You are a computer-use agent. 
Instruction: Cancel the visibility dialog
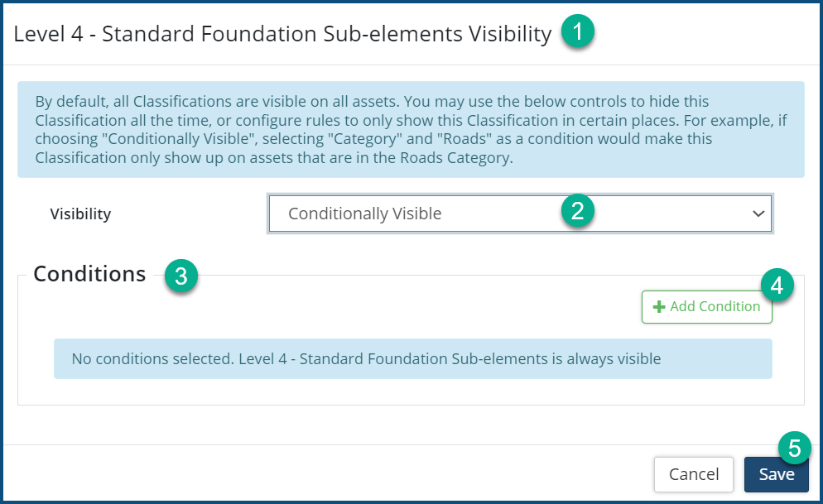click(x=693, y=475)
